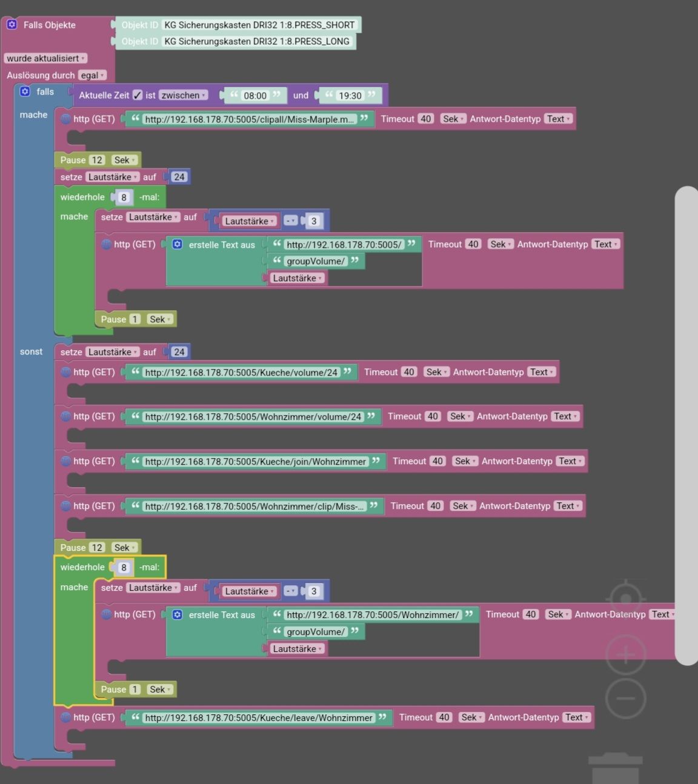
Task: Edit the end time 19:30 field
Action: (x=350, y=96)
